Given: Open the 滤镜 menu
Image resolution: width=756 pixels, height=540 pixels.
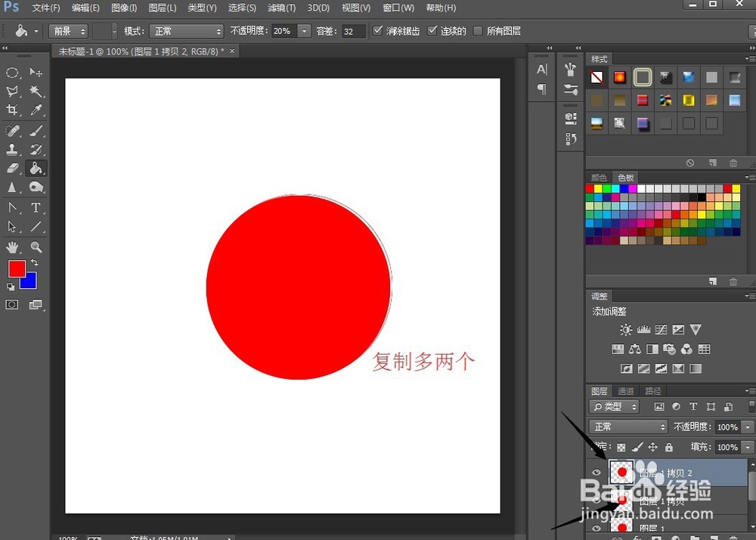Looking at the screenshot, I should click(280, 8).
